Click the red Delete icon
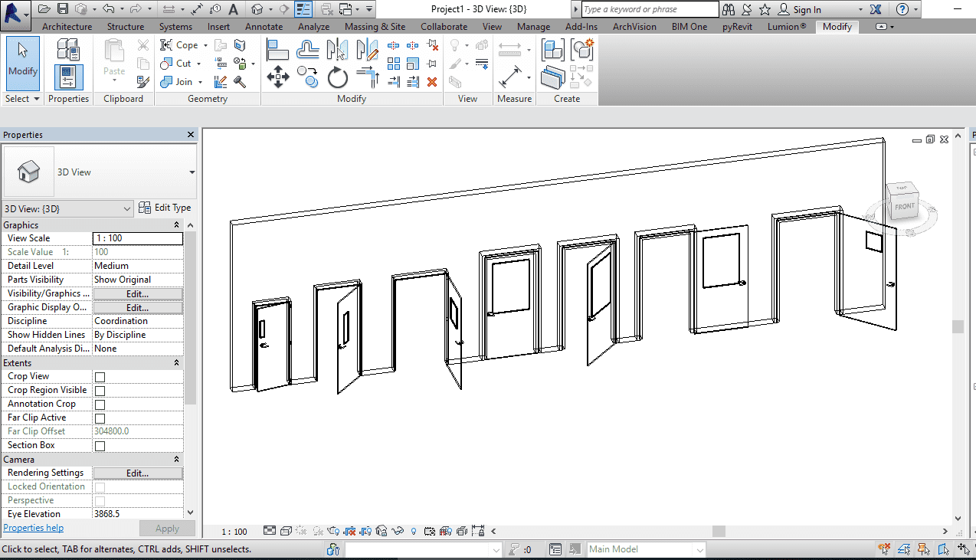Viewport: 976px width, 560px height. point(432,82)
